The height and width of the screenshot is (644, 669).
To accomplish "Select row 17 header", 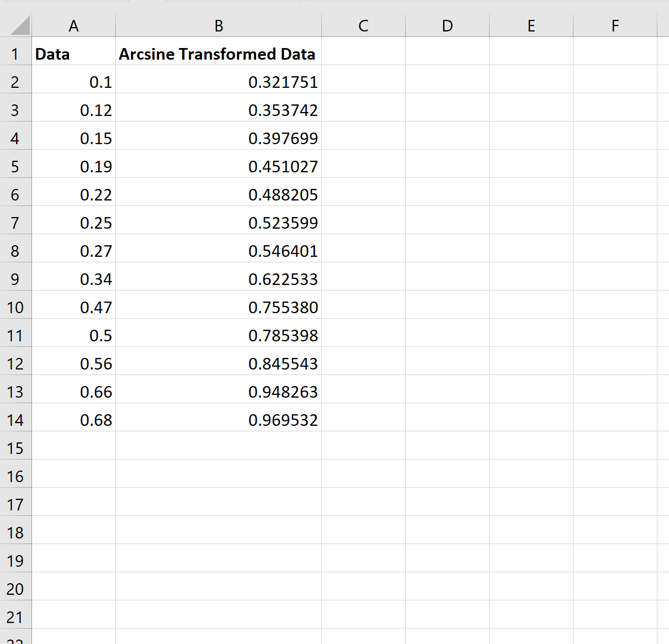I will click(15, 504).
